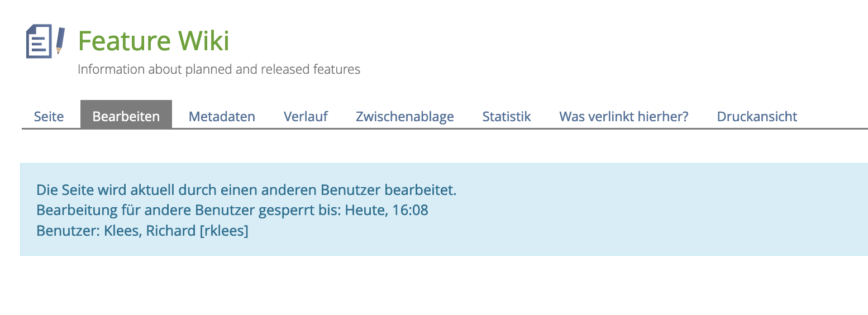Open the Zwischenablage tab
The image size is (868, 315).
coord(405,116)
